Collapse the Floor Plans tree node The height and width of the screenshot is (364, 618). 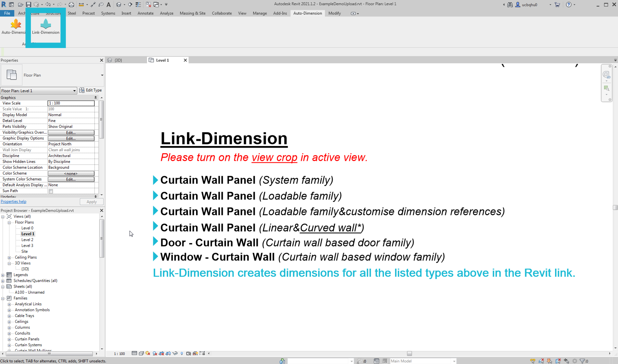tap(9, 222)
